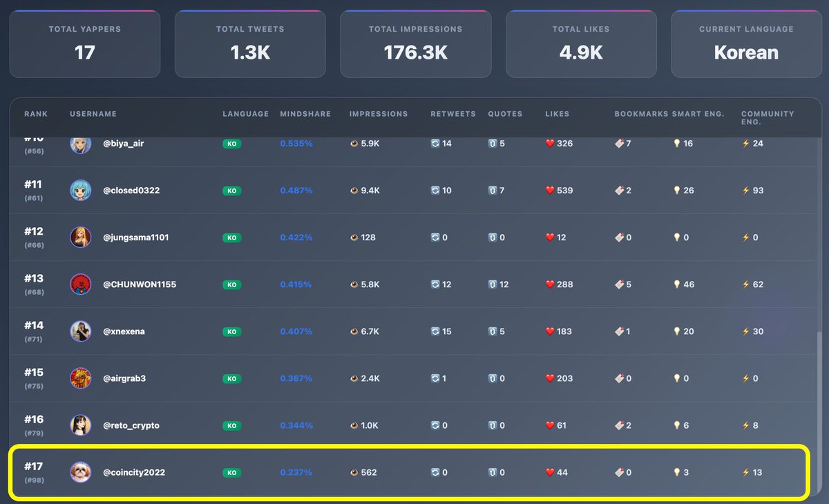Click @xnexena's profile avatar

(81, 331)
